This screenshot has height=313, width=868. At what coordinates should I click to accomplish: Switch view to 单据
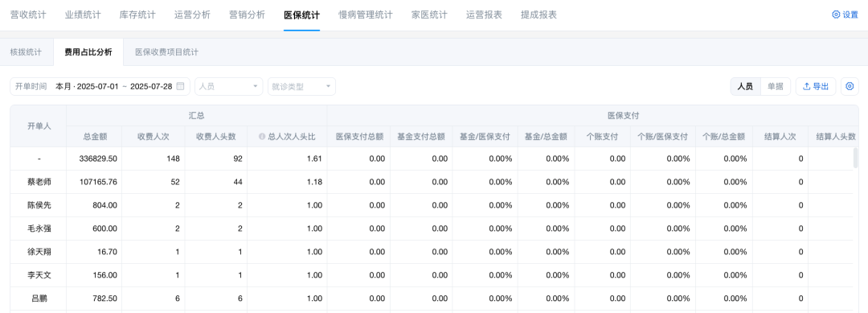(775, 86)
